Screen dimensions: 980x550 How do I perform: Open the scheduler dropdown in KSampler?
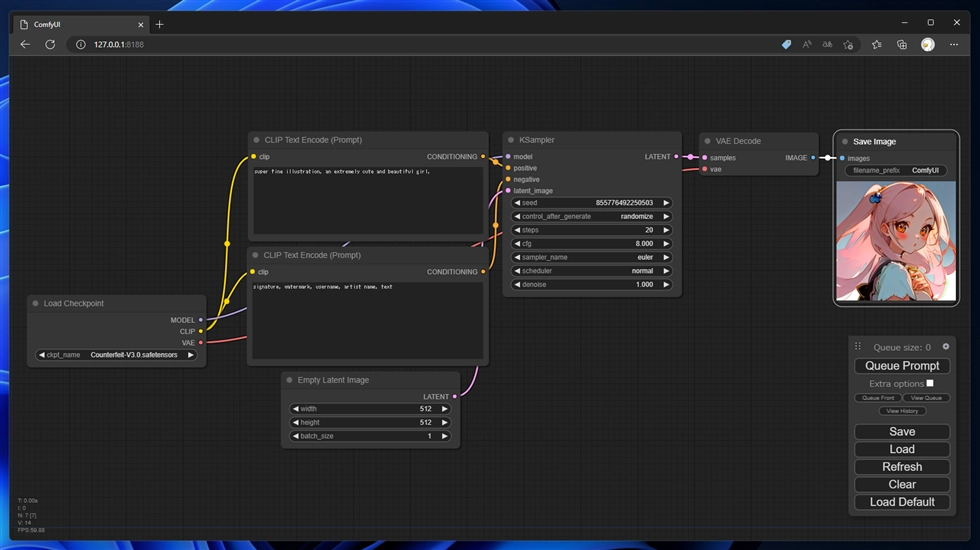(x=591, y=271)
